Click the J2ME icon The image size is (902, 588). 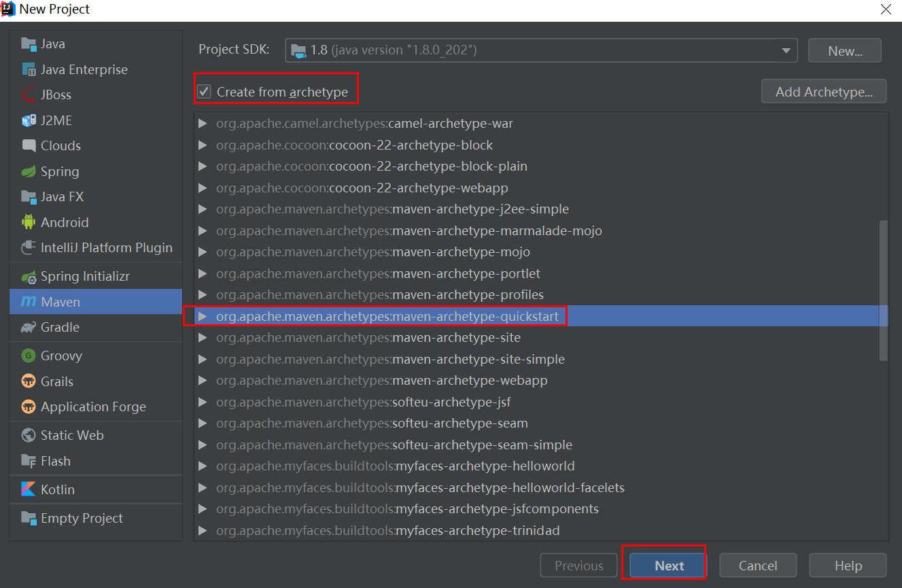click(x=29, y=120)
